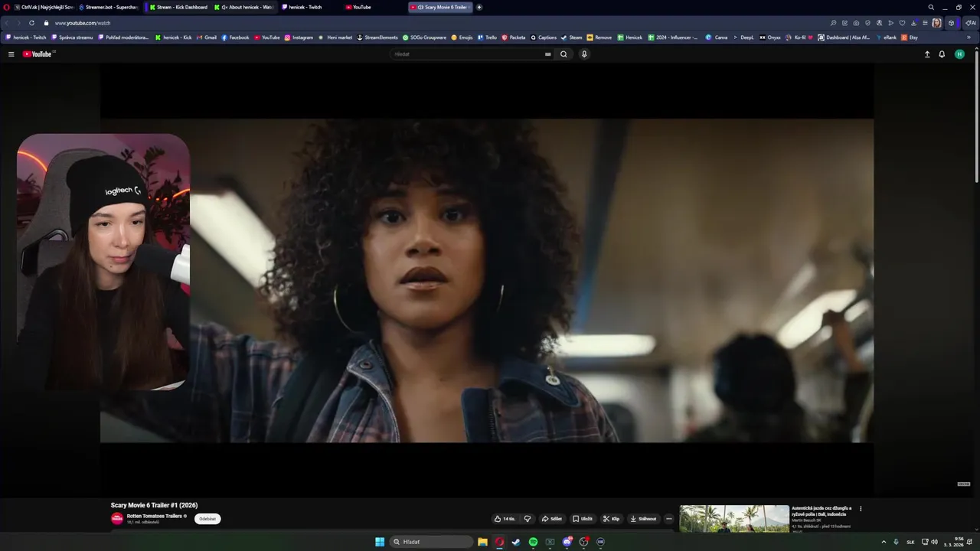Viewport: 980px width, 551px height.
Task: Click the YouTube logo to go home
Action: tap(37, 54)
